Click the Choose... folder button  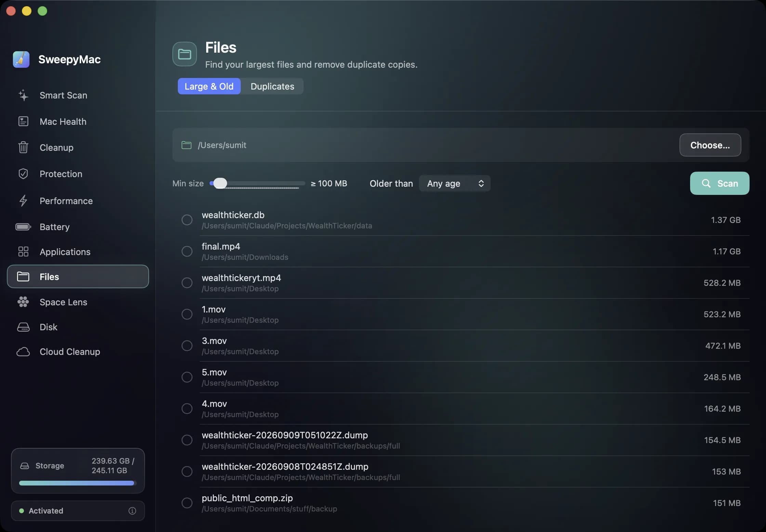[710, 145]
